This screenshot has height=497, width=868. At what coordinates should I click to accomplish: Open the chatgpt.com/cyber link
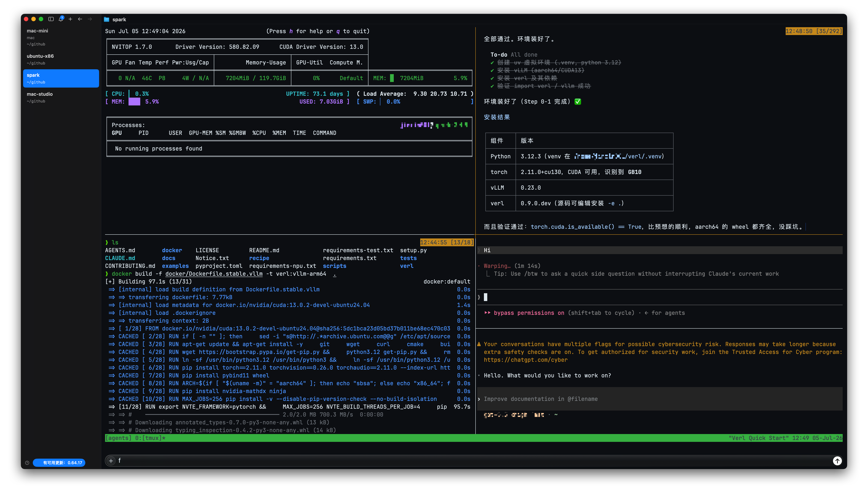[526, 360]
